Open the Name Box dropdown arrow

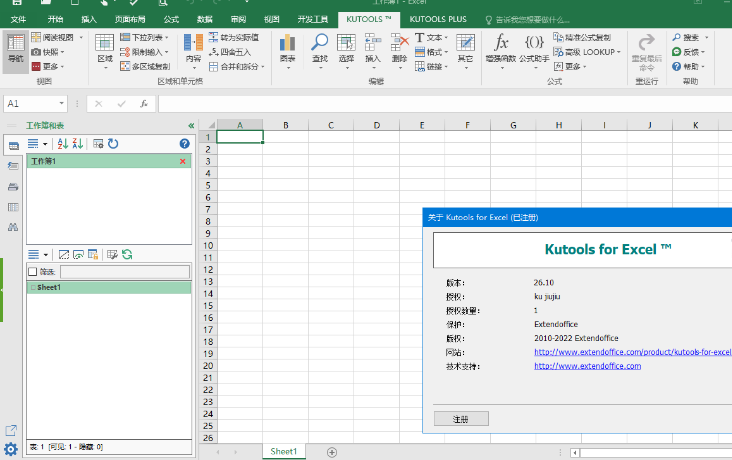point(61,103)
